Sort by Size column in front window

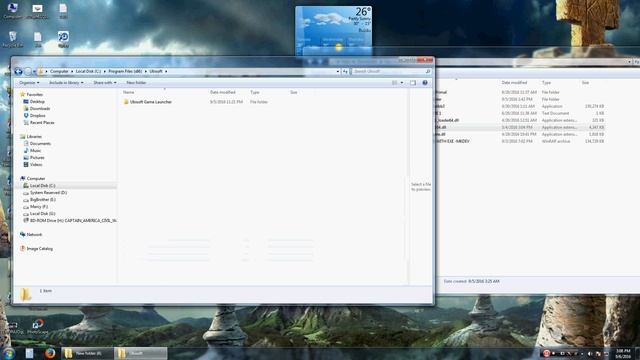point(294,93)
